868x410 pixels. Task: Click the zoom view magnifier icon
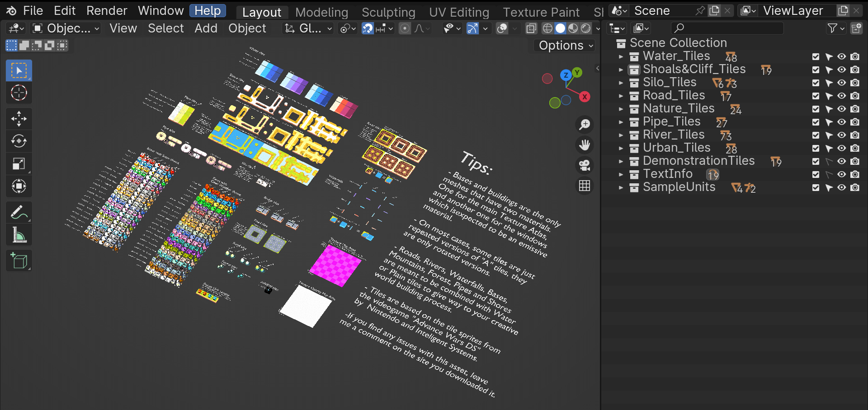pyautogui.click(x=585, y=124)
